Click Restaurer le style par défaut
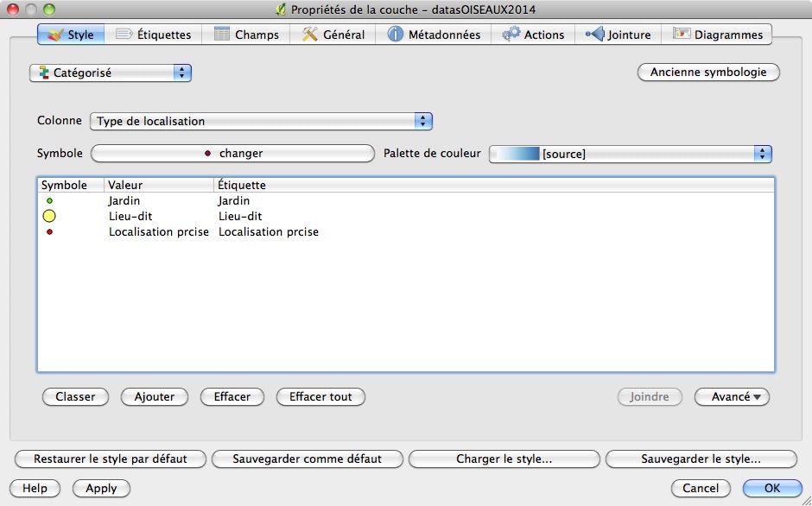Image resolution: width=812 pixels, height=506 pixels. coord(111,459)
